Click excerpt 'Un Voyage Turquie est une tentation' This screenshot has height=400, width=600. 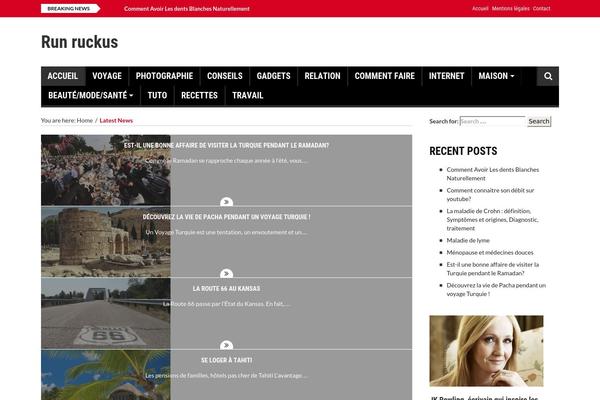(x=226, y=232)
